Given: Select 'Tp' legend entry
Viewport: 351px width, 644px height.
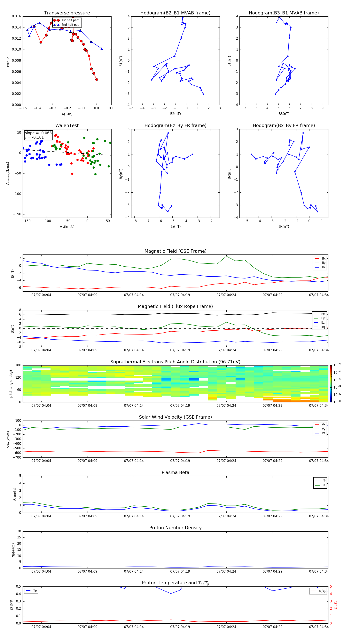Looking at the screenshot, I should [31, 591].
